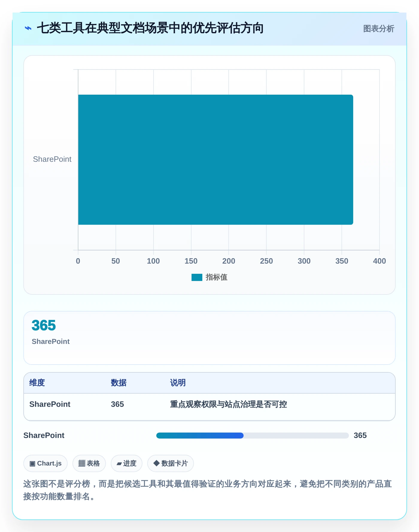The width and height of the screenshot is (419, 532).
Task: Click the SharePoint y-axis label in chart
Action: (52, 159)
